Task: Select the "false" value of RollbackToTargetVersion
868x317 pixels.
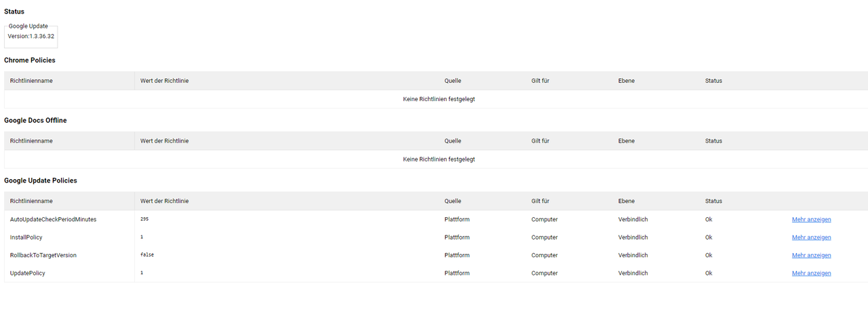Action: click(147, 255)
